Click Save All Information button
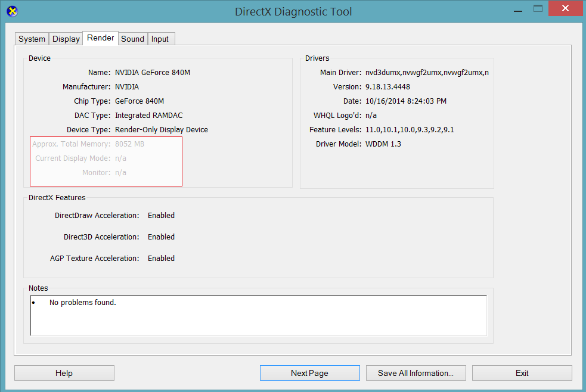The image size is (586, 392). 416,373
